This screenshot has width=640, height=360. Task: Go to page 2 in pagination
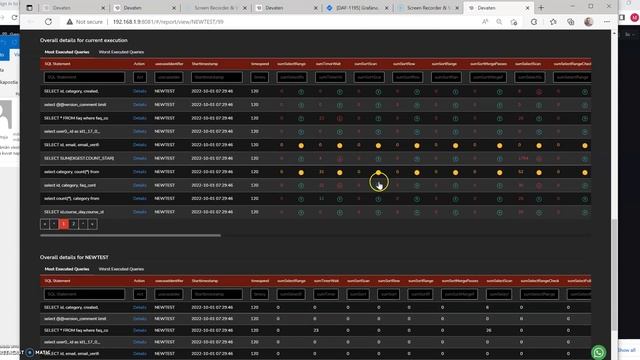point(73,224)
